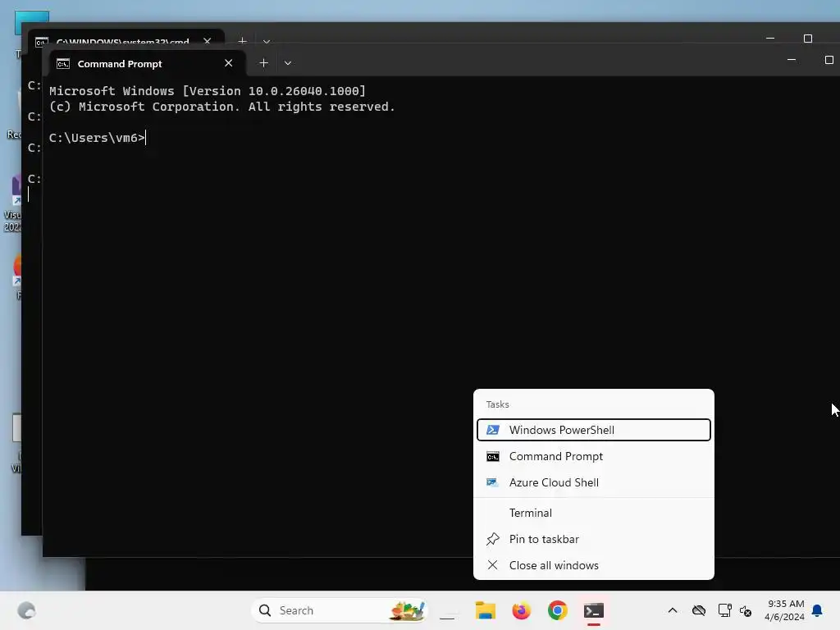Click the Microsoft Corporation copyright line
Screen dimensions: 840x630
point(221,107)
